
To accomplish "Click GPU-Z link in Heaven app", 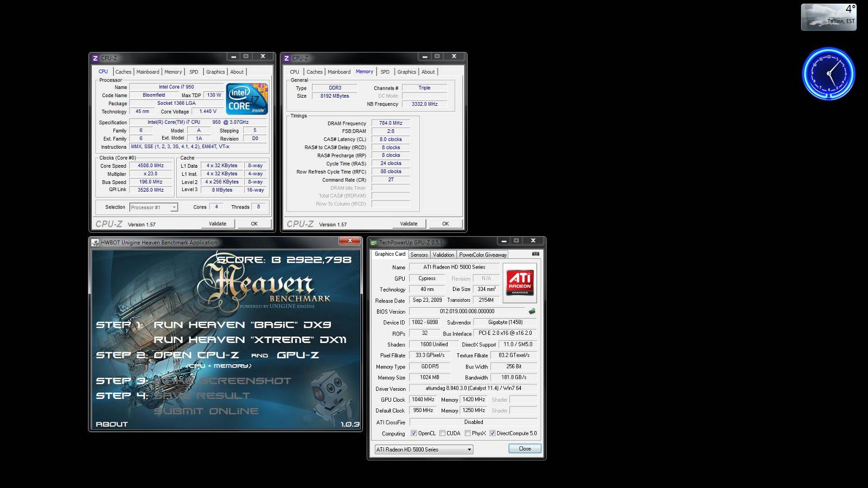I will click(x=298, y=355).
